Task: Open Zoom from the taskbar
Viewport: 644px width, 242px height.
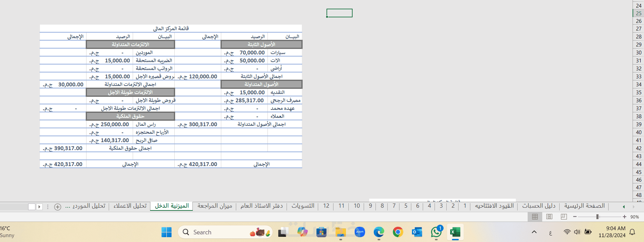Action: [x=360, y=232]
